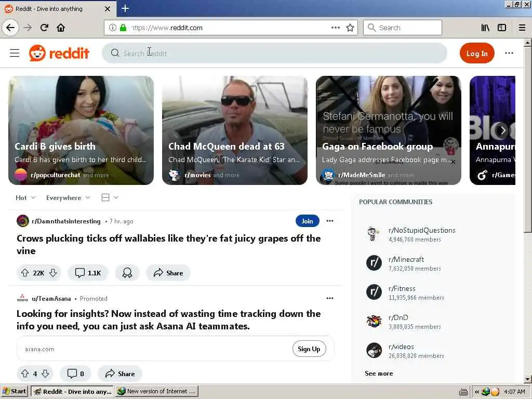Open the Windows Start button
The height and width of the screenshot is (399, 532).
pyautogui.click(x=14, y=391)
